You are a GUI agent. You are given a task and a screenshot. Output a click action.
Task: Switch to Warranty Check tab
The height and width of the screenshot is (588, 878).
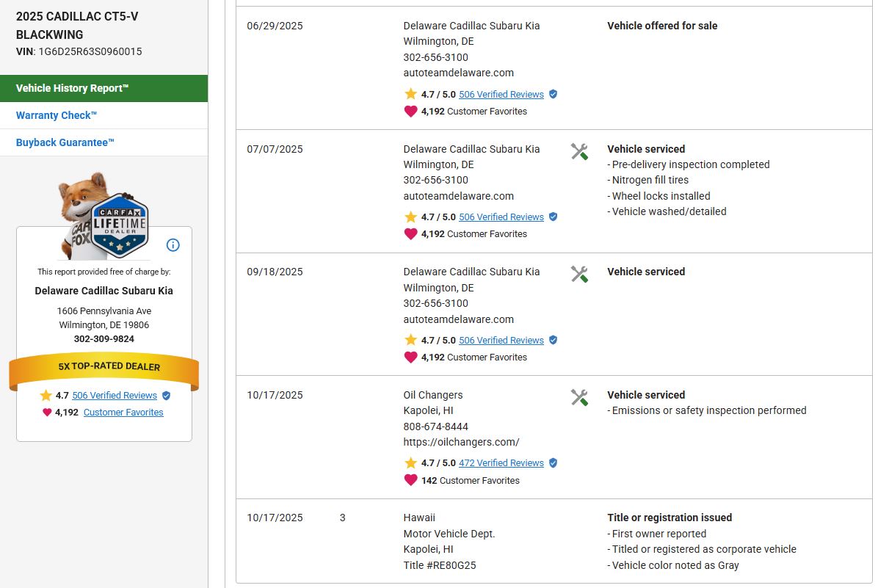pyautogui.click(x=57, y=115)
